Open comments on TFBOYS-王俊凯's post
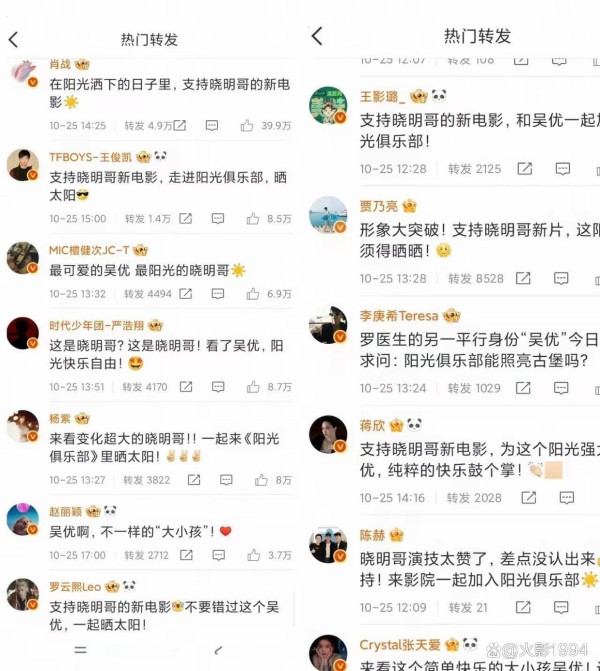 coord(218,219)
